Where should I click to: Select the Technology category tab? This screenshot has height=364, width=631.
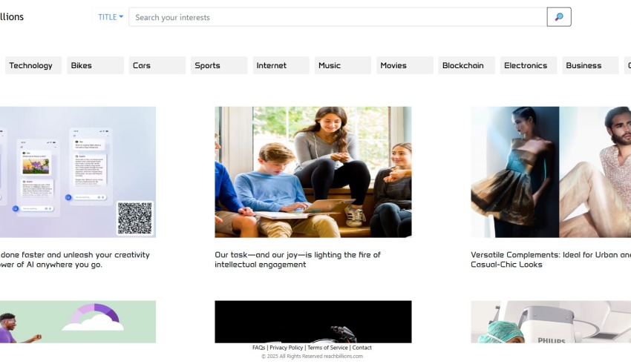point(33,65)
